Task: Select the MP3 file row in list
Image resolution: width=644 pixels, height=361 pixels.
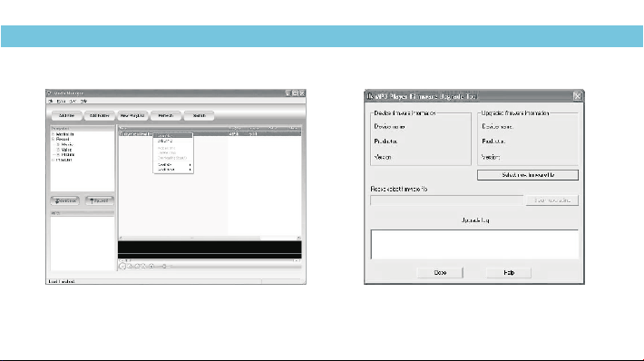Action: coord(210,134)
